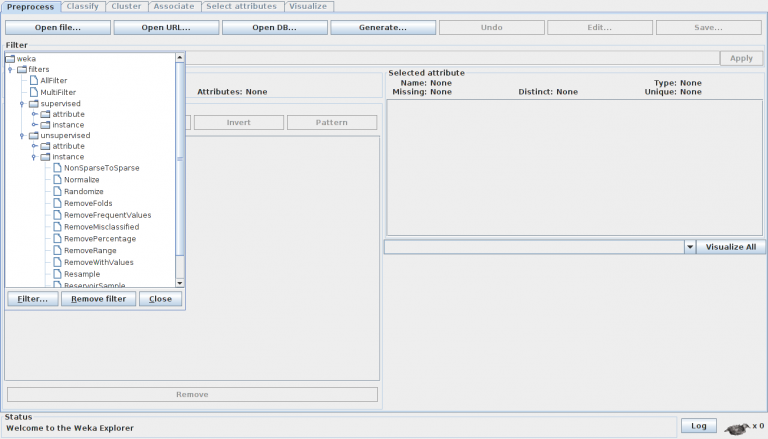768x439 pixels.
Task: Select the AllFilter file icon
Action: point(33,81)
